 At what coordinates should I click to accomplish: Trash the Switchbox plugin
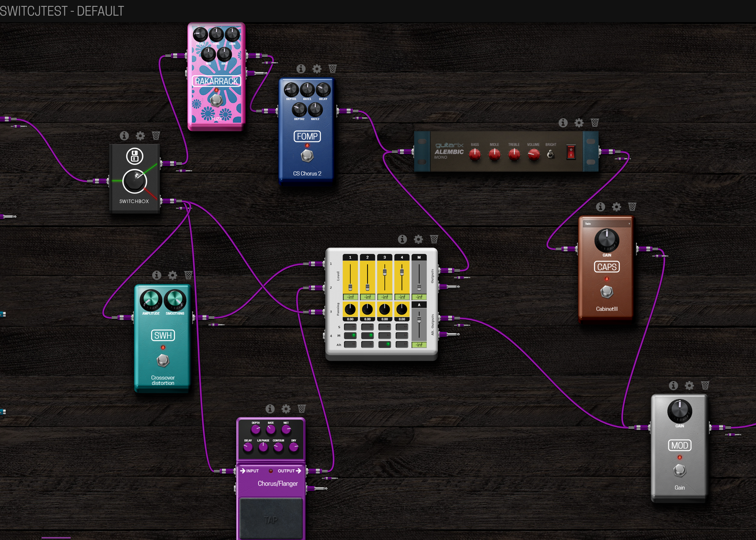pyautogui.click(x=156, y=135)
